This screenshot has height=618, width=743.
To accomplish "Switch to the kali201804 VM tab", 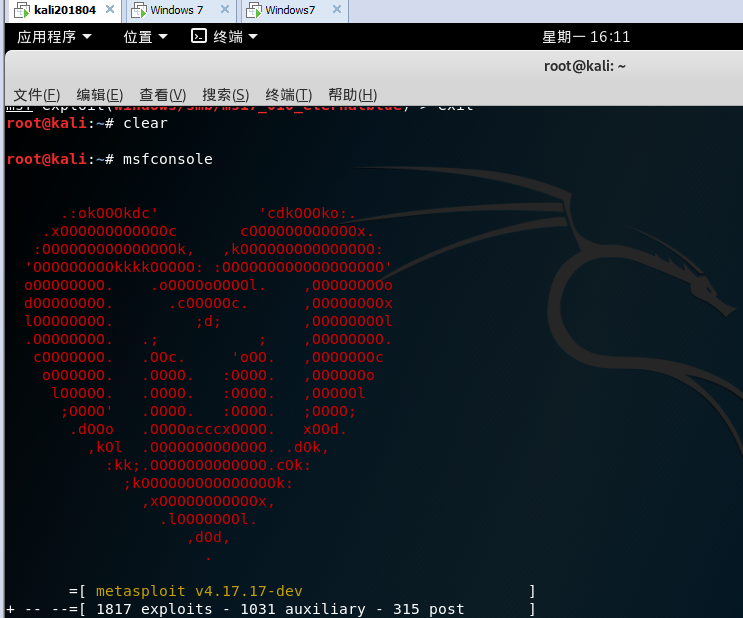I will click(64, 10).
